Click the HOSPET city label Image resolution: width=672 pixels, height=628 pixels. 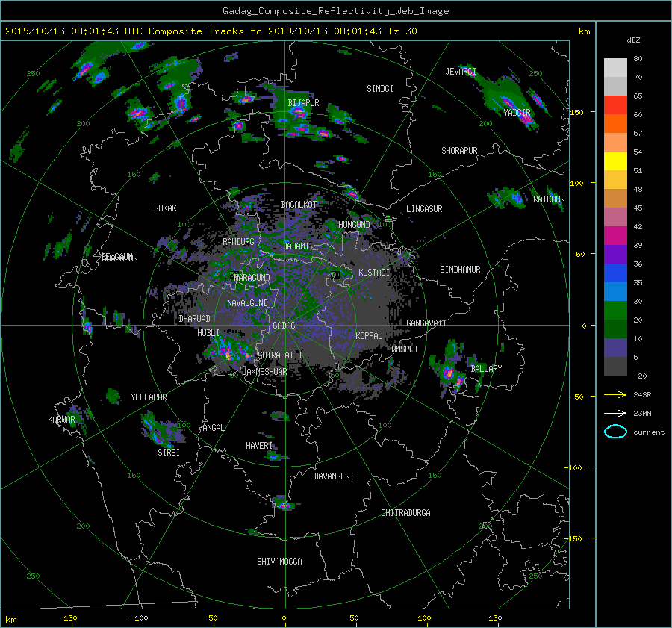pos(405,349)
